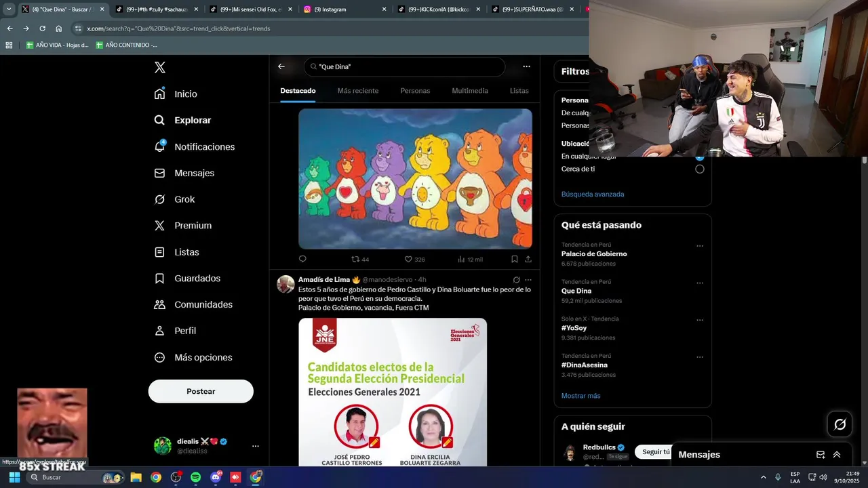The height and width of the screenshot is (488, 868).
Task: Open floating Grok button at bottom right
Action: [840, 424]
